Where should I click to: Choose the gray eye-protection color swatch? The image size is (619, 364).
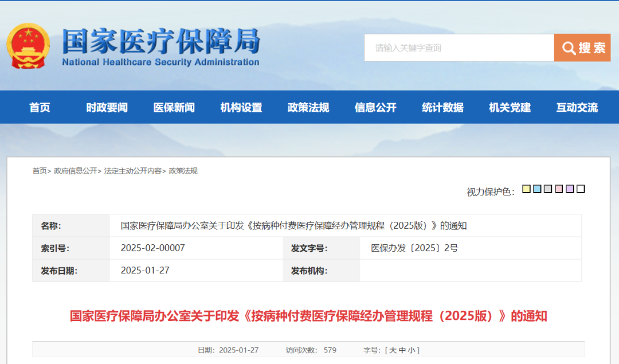(548, 189)
